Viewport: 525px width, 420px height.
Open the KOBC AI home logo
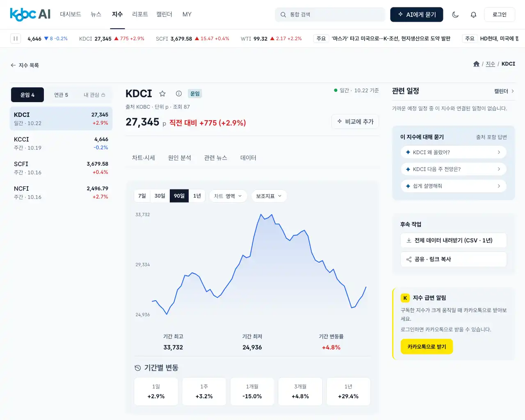[x=30, y=14]
